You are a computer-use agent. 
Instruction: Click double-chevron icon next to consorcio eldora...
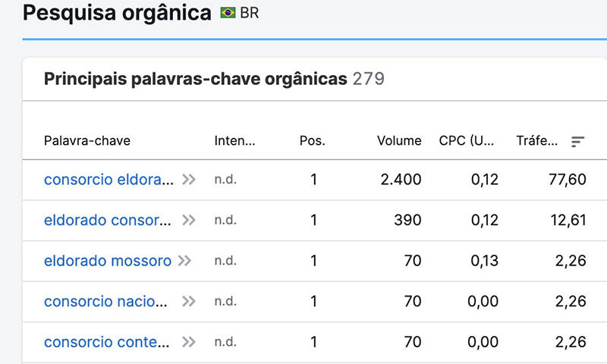[189, 180]
